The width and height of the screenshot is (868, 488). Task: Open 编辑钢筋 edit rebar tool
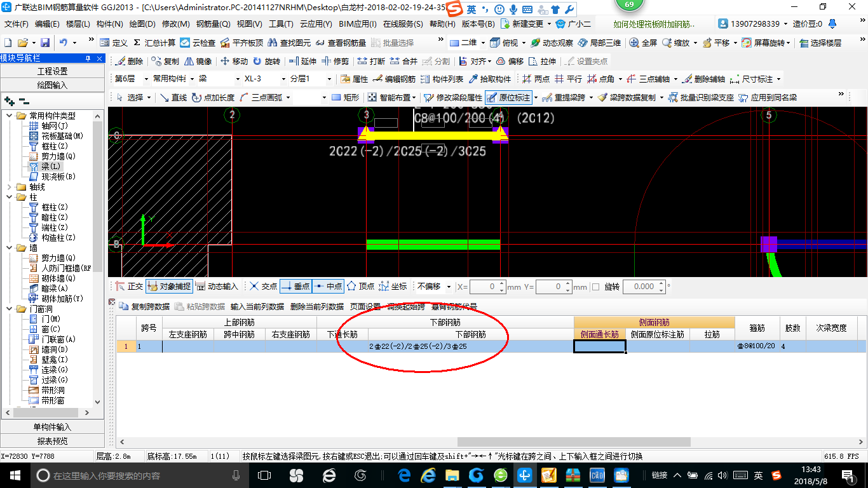coord(394,79)
